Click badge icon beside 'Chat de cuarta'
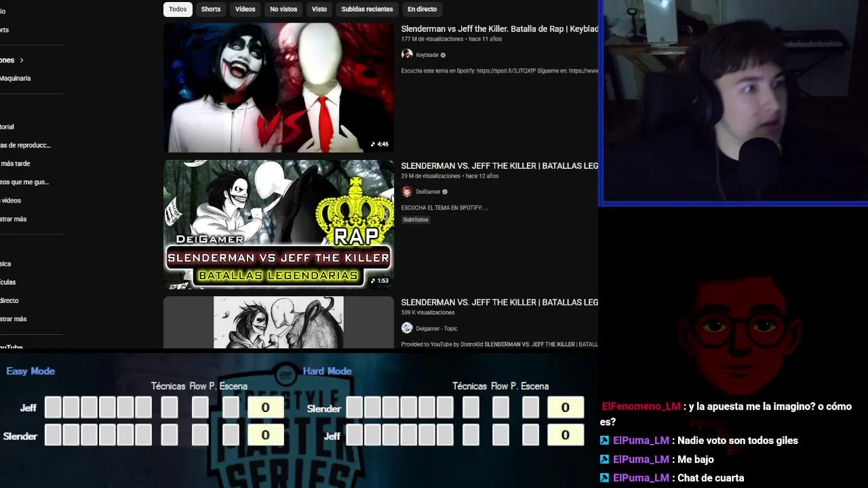Viewport: 868px width, 488px height. [x=604, y=478]
